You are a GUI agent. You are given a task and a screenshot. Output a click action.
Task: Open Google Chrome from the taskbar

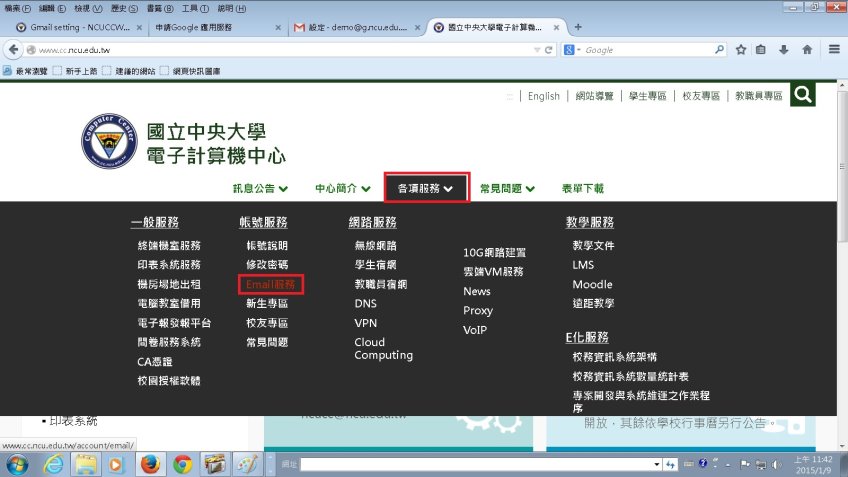181,464
